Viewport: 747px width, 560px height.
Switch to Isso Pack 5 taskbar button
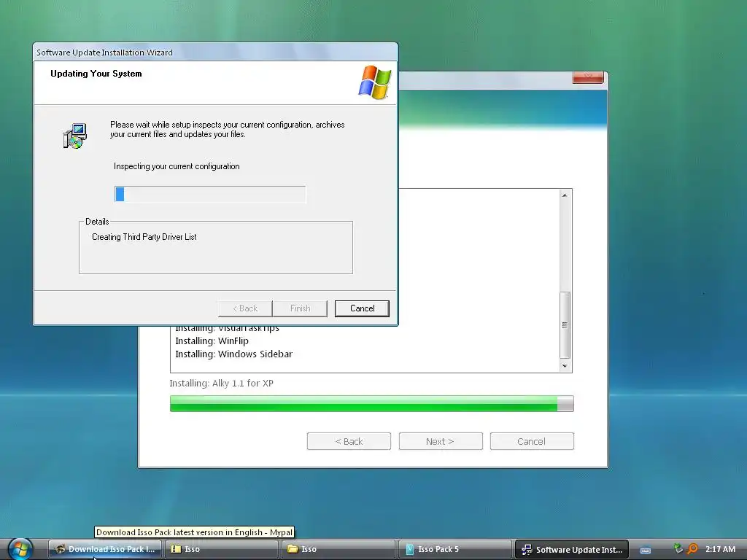point(455,549)
